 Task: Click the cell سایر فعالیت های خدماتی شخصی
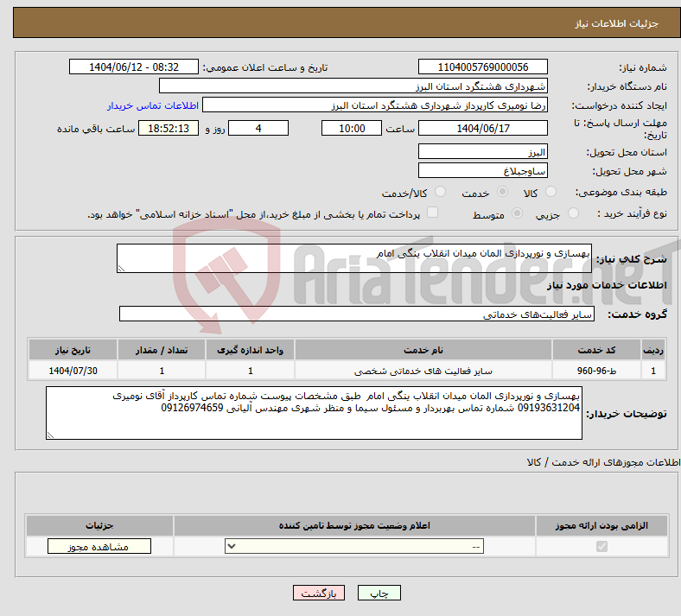(x=423, y=371)
